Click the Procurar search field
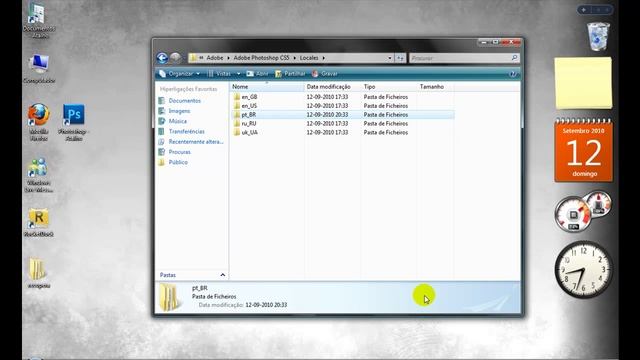 (460, 58)
